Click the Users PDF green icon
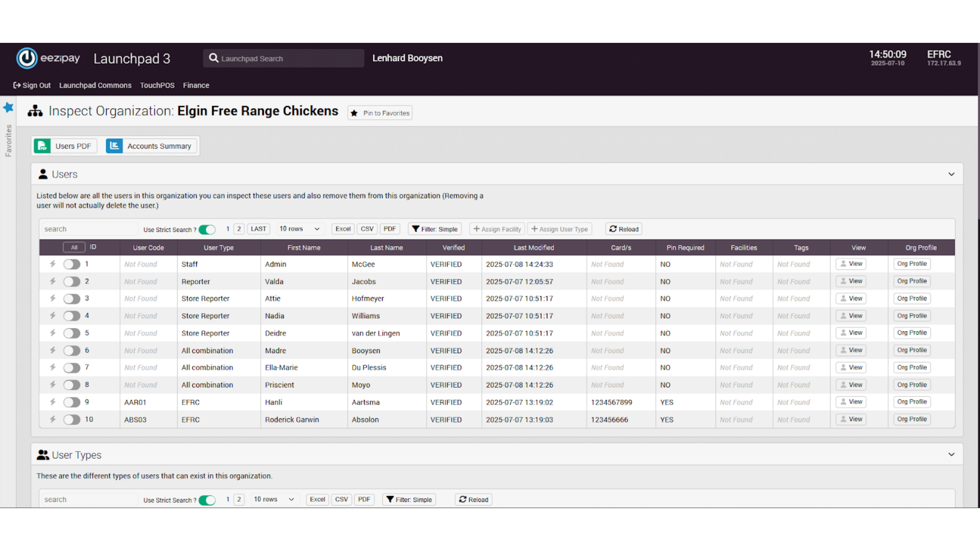Screen dimensions: 980x551 42,146
